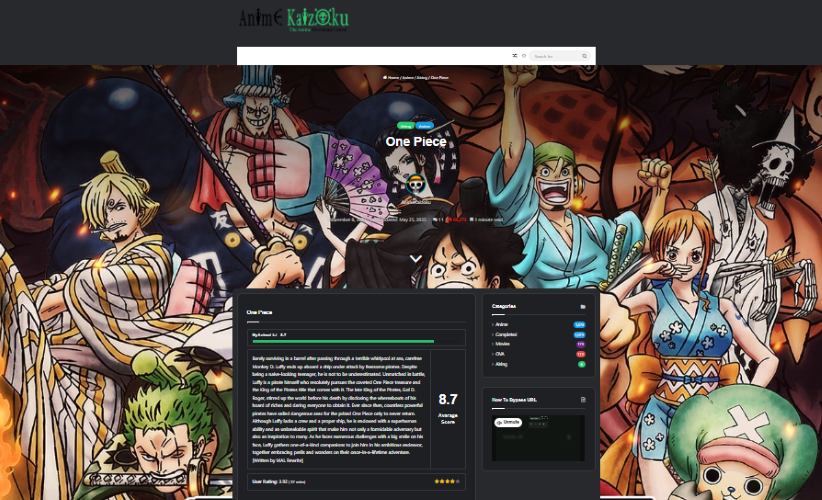The width and height of the screenshot is (822, 500).
Task: Click the icon beside the shuffle icon
Action: point(524,56)
